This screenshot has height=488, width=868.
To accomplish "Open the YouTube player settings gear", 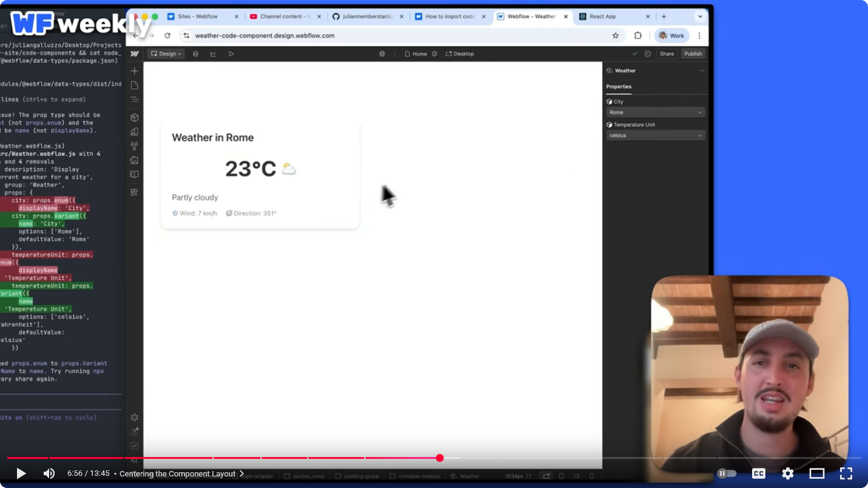I will tap(787, 473).
